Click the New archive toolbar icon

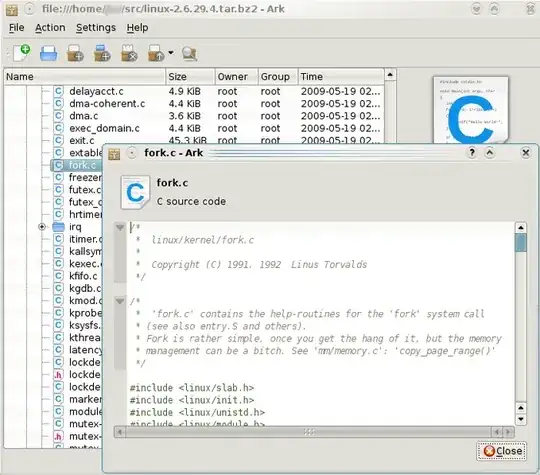(x=21, y=53)
